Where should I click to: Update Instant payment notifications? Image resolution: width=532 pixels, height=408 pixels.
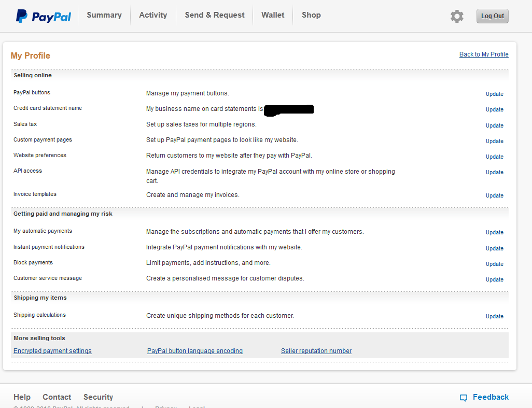pyautogui.click(x=494, y=249)
